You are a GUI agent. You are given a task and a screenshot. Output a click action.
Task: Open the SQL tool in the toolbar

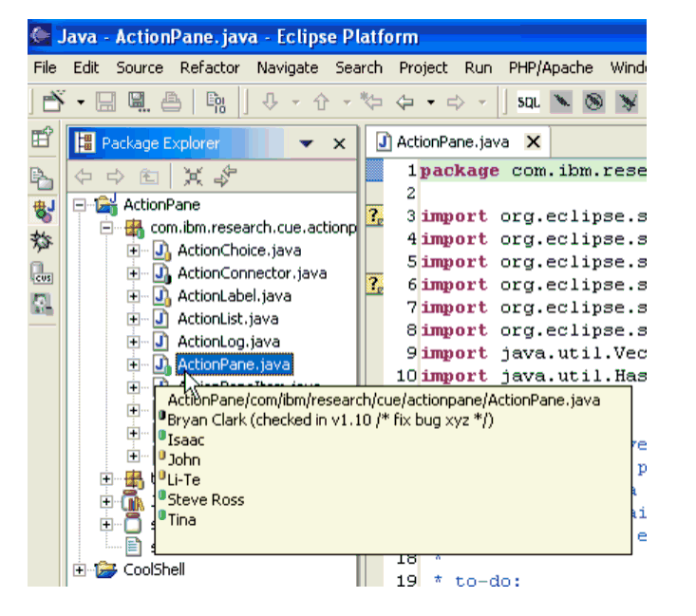click(529, 102)
